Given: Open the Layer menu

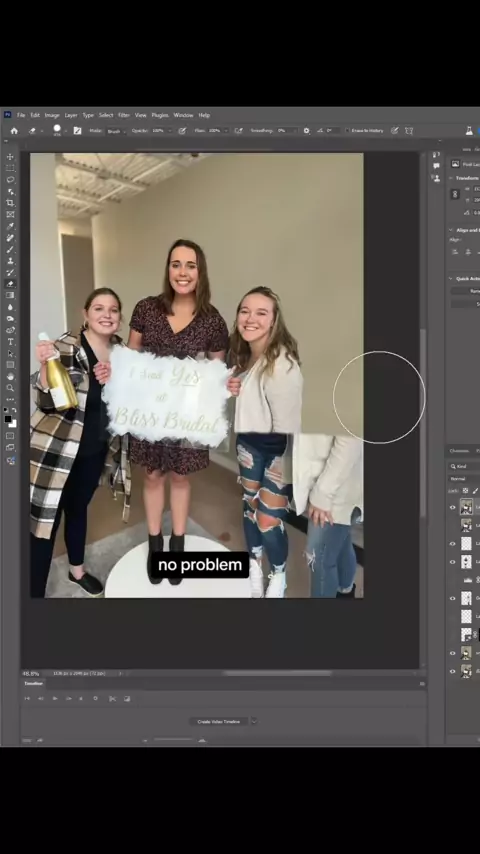Looking at the screenshot, I should pos(71,115).
